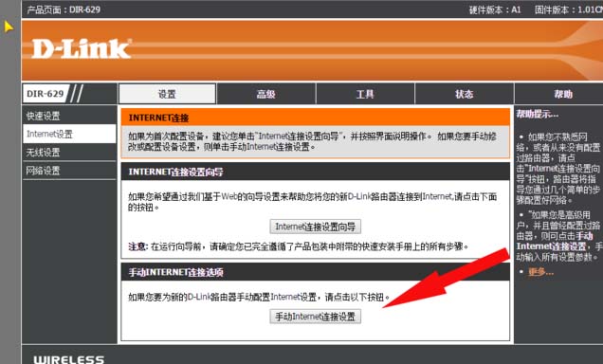This screenshot has width=603, height=364.
Task: Click the 产品页面 : DIR-629 text
Action: 64,9
